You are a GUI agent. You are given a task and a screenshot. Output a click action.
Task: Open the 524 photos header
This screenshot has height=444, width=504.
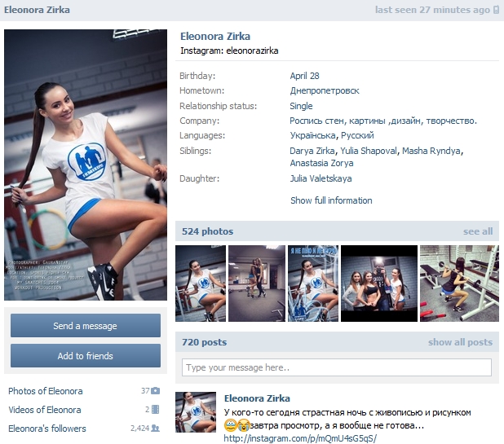click(208, 231)
